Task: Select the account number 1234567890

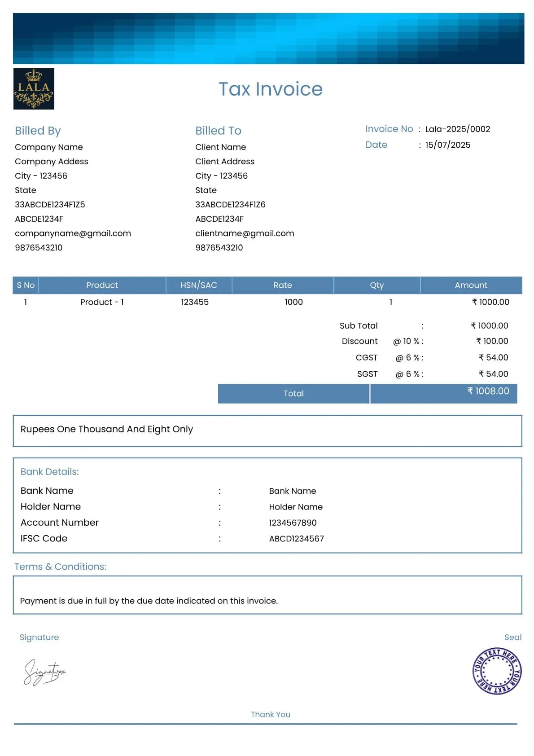Action: point(293,523)
